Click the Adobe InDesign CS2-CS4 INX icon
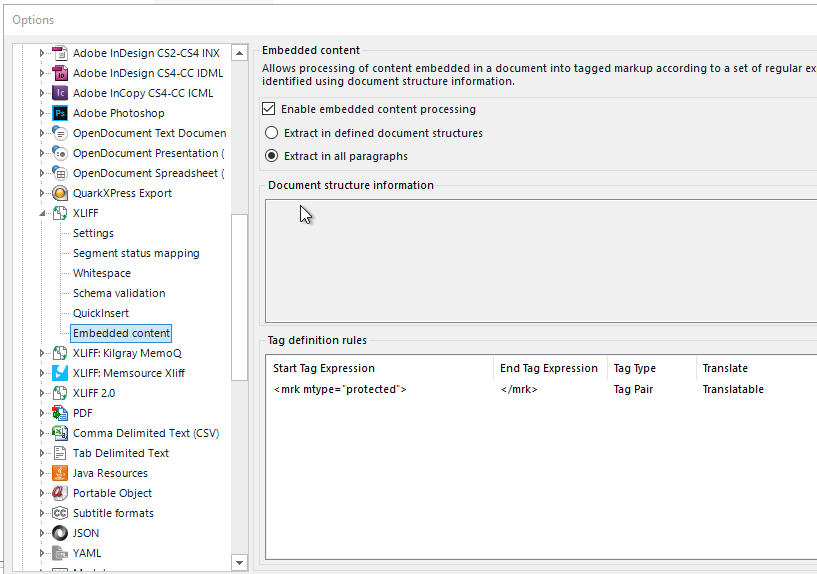The width and height of the screenshot is (817, 574). point(60,53)
